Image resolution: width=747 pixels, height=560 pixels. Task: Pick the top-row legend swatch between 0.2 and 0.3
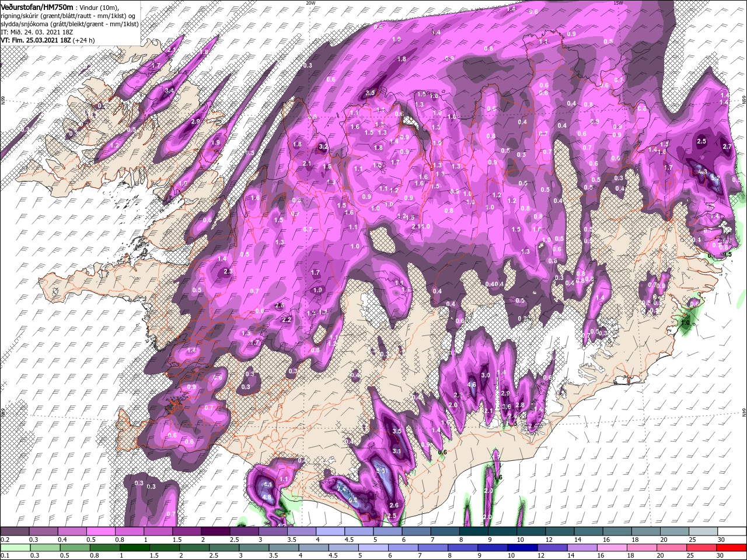(16, 531)
